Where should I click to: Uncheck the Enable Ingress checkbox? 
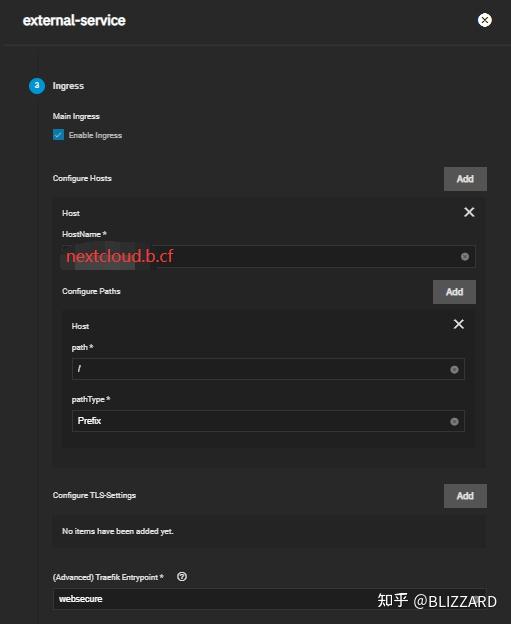(x=59, y=135)
